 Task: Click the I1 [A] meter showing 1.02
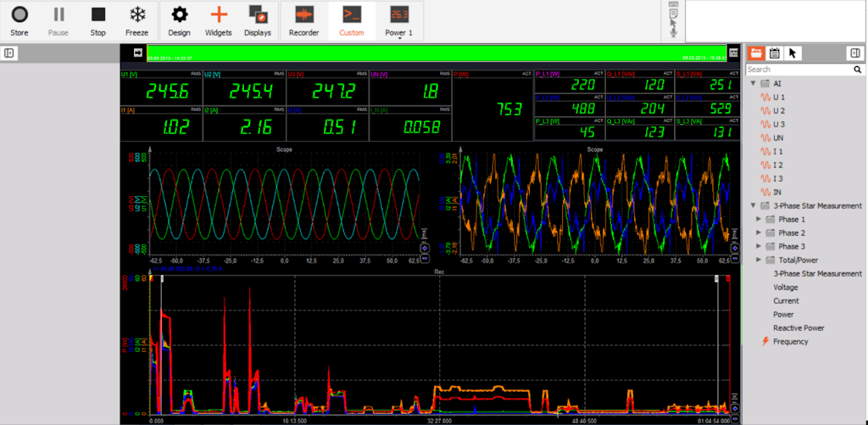(162, 124)
